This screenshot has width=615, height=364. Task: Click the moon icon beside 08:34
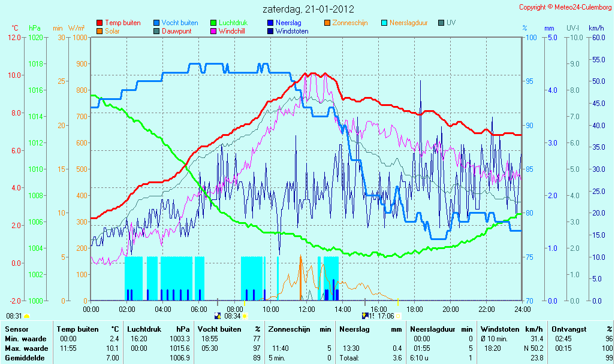[x=218, y=316]
